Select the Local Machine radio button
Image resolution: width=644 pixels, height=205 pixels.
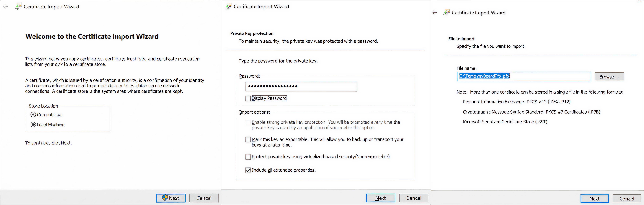tap(33, 125)
